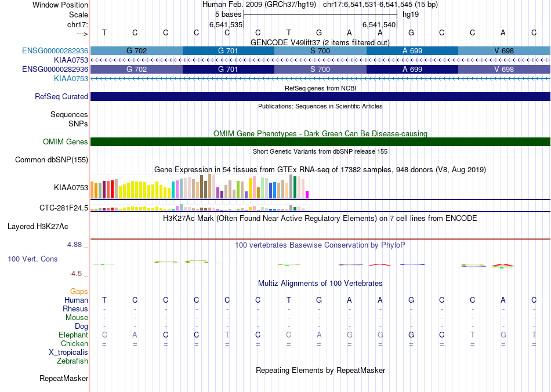This screenshot has height=392, width=551.
Task: Click the 4.88 PhyloP upper scale value
Action: [x=74, y=245]
